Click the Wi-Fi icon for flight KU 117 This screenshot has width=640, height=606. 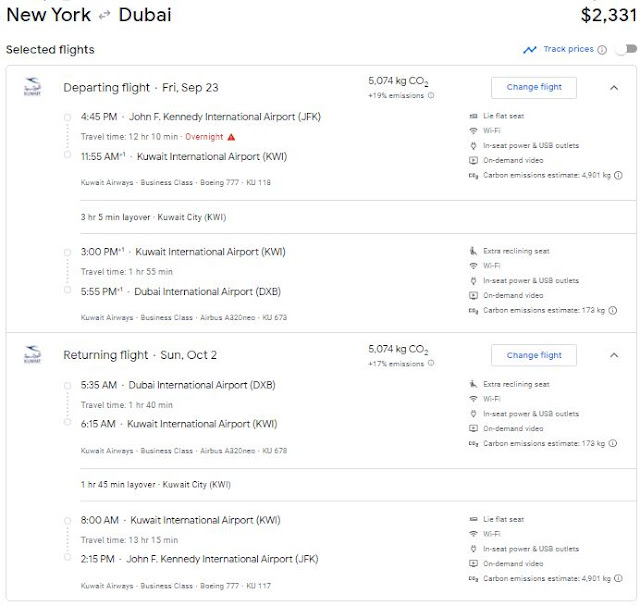tap(473, 534)
